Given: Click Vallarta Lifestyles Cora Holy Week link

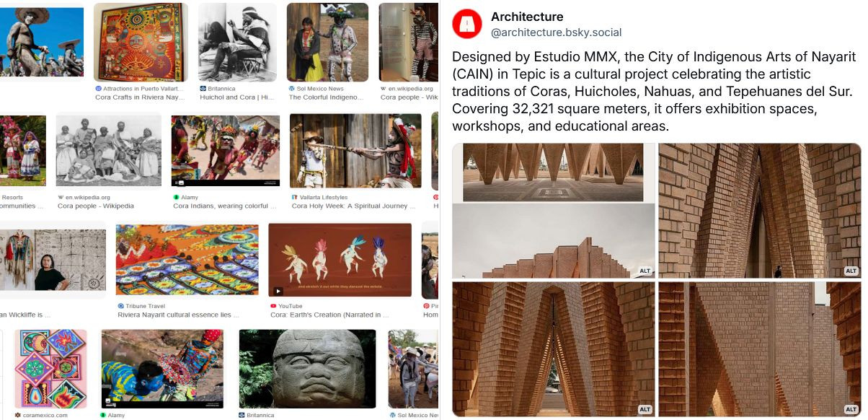Looking at the screenshot, I should point(353,206).
